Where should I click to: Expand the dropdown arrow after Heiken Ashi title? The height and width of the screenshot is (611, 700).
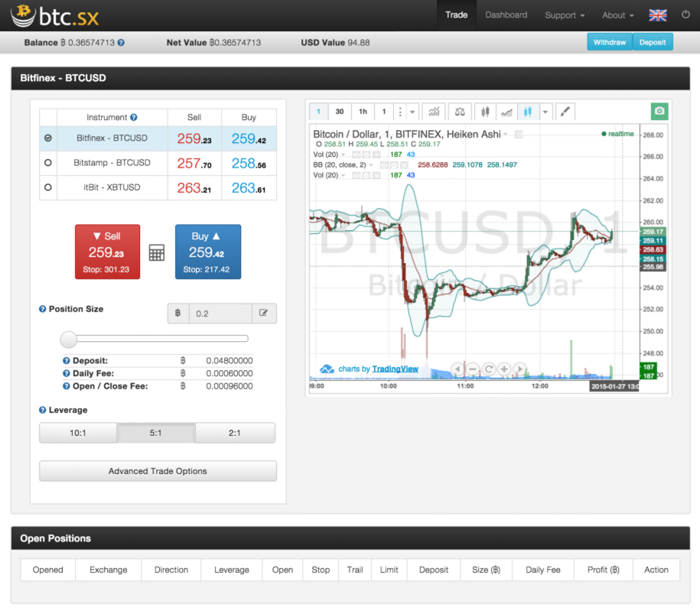tap(506, 135)
